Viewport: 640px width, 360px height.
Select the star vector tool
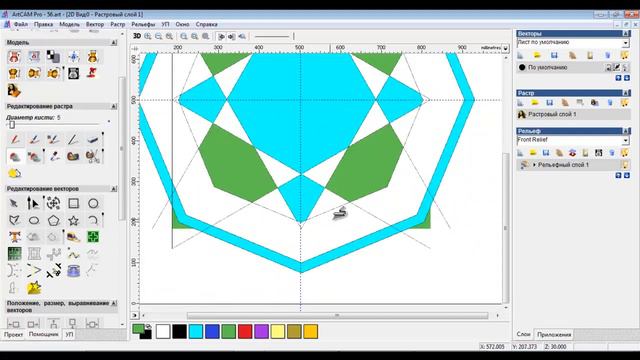(x=73, y=220)
